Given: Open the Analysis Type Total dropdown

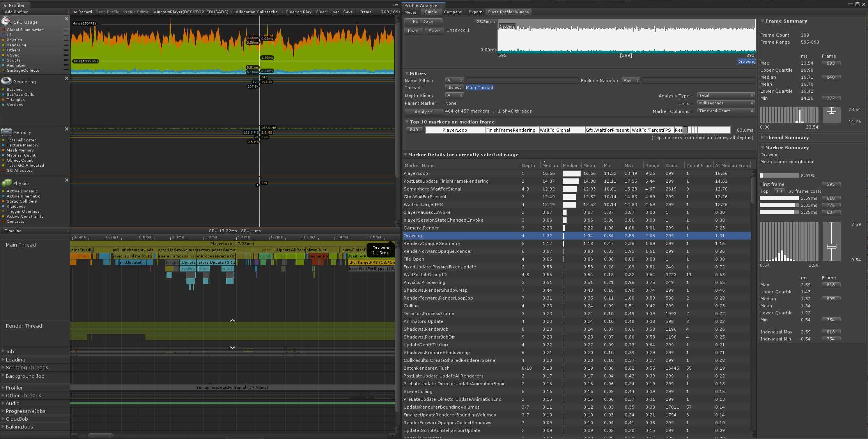Looking at the screenshot, I should pos(726,95).
